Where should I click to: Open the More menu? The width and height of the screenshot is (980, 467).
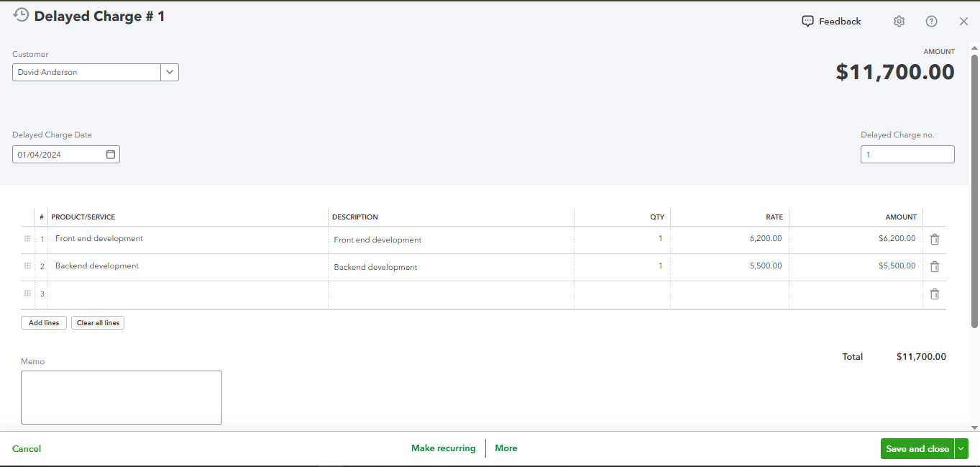pyautogui.click(x=506, y=448)
